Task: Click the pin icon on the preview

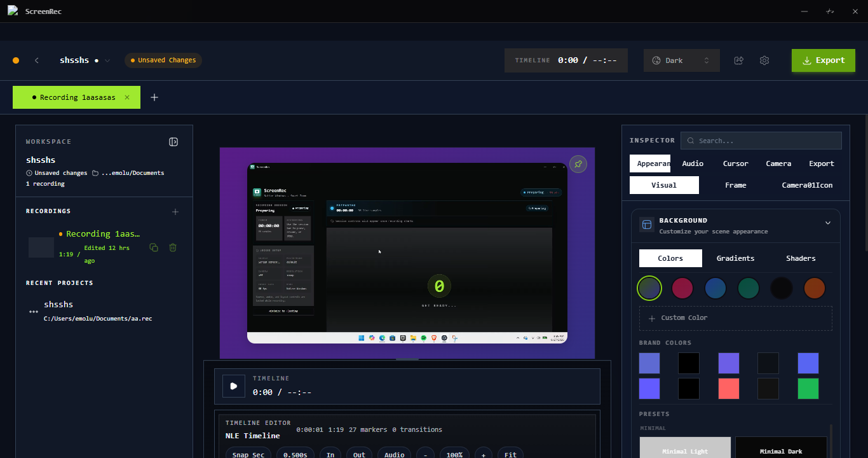Action: click(x=578, y=164)
